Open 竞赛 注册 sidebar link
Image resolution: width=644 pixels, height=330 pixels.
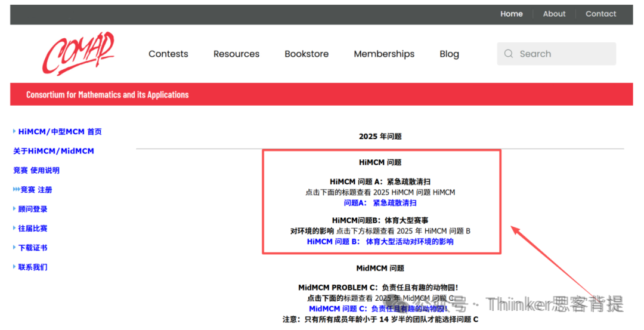(x=36, y=190)
